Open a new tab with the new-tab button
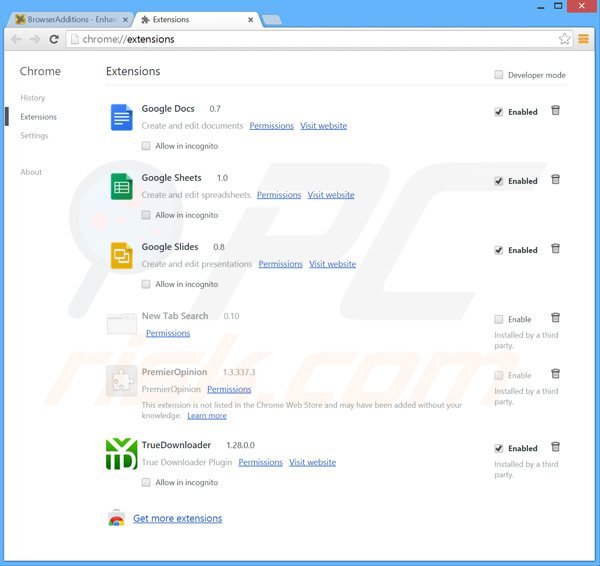Screen dimensions: 600x566 [x=272, y=20]
